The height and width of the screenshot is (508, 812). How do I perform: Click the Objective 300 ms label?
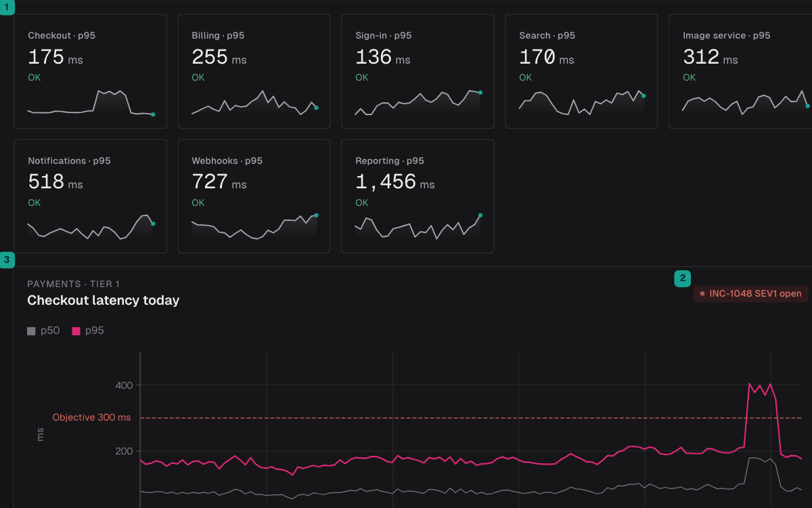[x=91, y=417]
